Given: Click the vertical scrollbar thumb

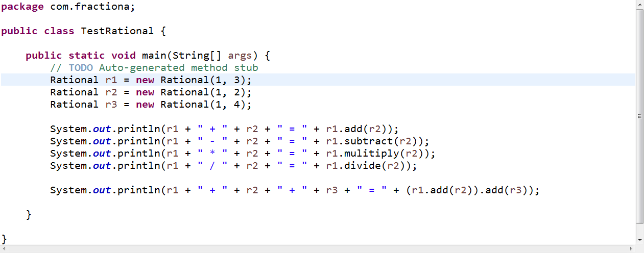Looking at the screenshot, I should pos(639,116).
